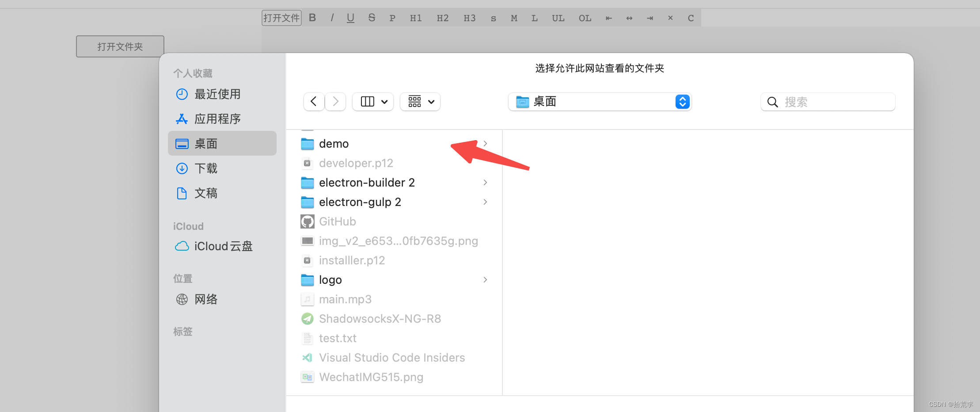The height and width of the screenshot is (412, 980).
Task: Toggle underline U formatting
Action: point(351,18)
